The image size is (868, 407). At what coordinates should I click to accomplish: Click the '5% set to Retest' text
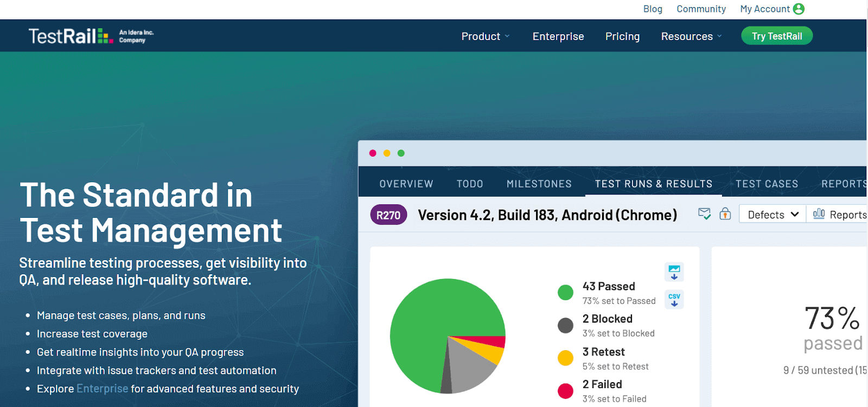[x=615, y=366]
